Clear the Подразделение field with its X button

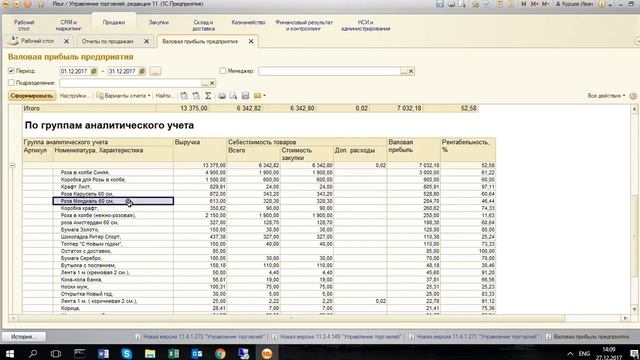coord(212,83)
